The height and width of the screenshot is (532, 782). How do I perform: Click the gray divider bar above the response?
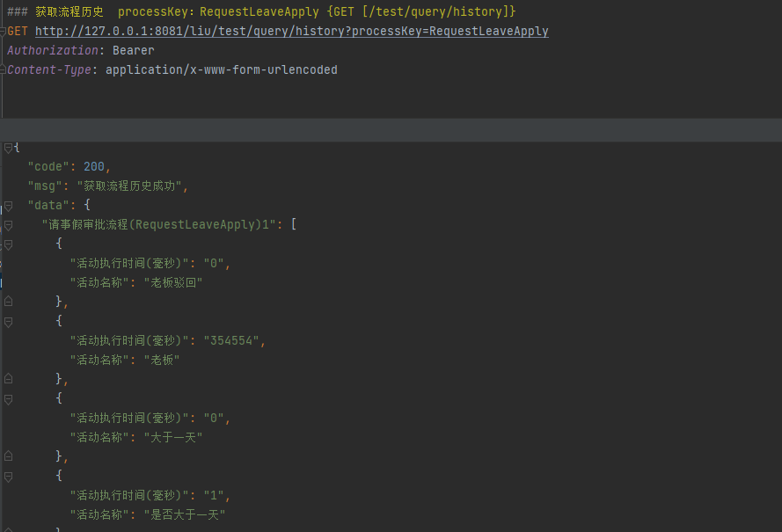pos(391,129)
